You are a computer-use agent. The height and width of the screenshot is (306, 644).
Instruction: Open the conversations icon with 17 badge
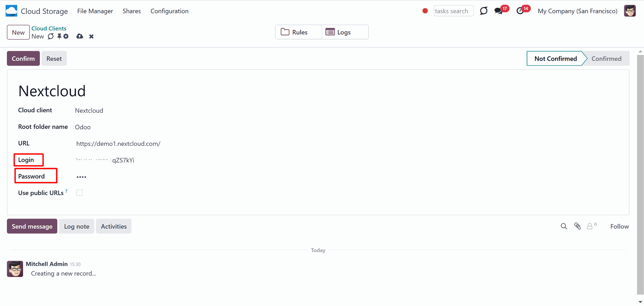pyautogui.click(x=499, y=11)
